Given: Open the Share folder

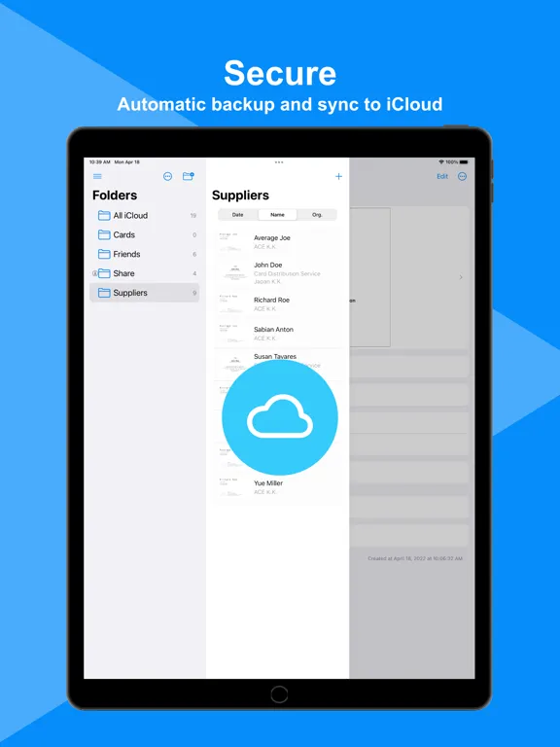Looking at the screenshot, I should (x=144, y=273).
